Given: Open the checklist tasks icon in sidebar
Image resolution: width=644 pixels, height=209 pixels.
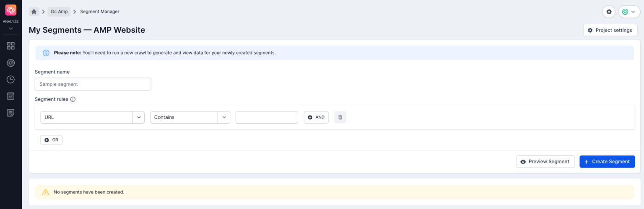Looking at the screenshot, I should point(11,96).
